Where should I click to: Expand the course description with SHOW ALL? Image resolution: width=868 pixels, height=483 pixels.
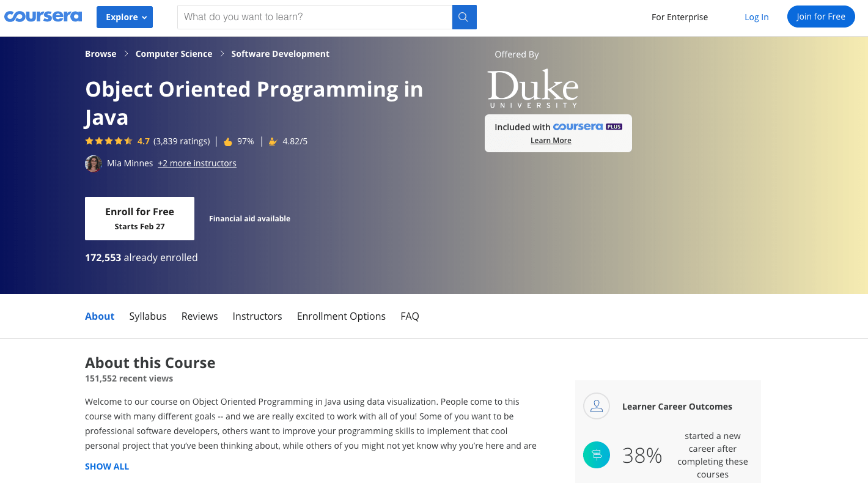(106, 466)
